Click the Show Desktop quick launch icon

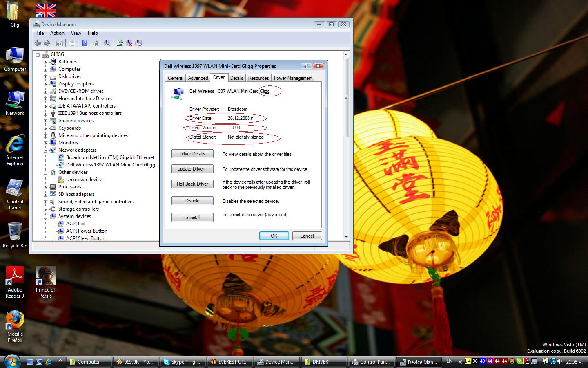(30, 362)
